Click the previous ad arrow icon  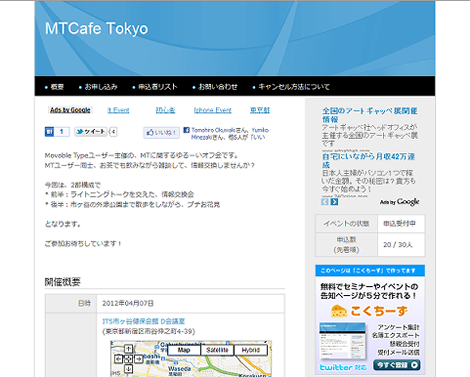[325, 202]
